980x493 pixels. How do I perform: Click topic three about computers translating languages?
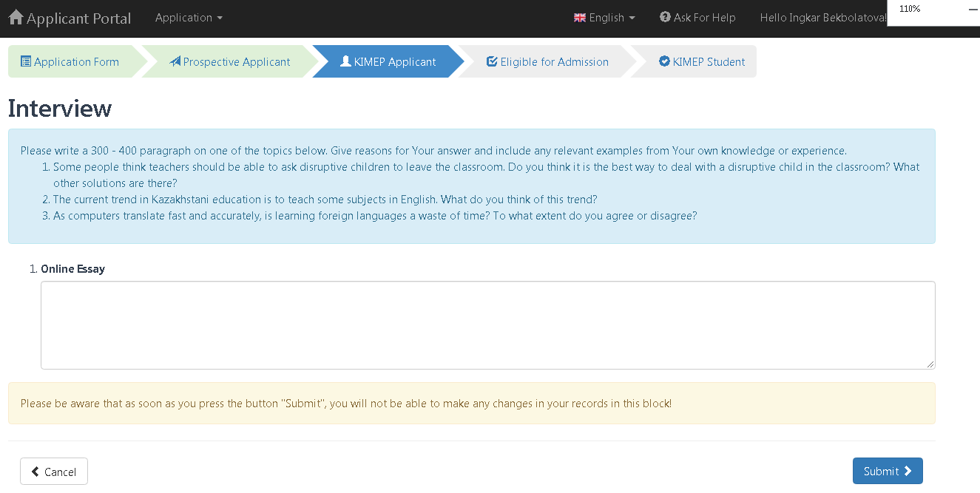pos(375,216)
